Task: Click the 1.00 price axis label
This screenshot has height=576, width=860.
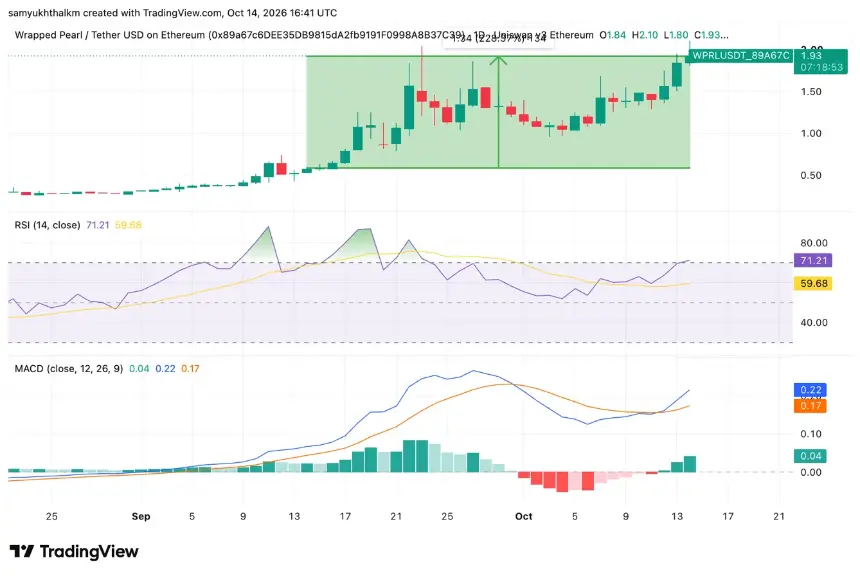Action: pos(811,133)
